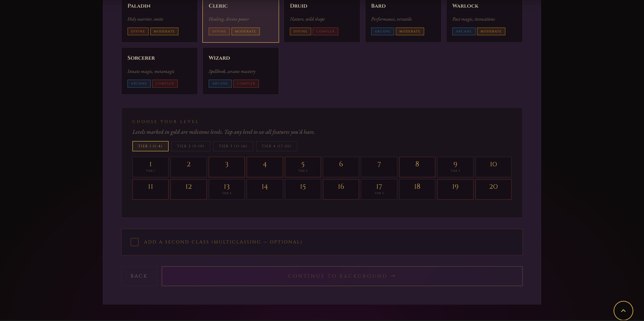Switch to Tier 4 (17-20) tab

277,146
